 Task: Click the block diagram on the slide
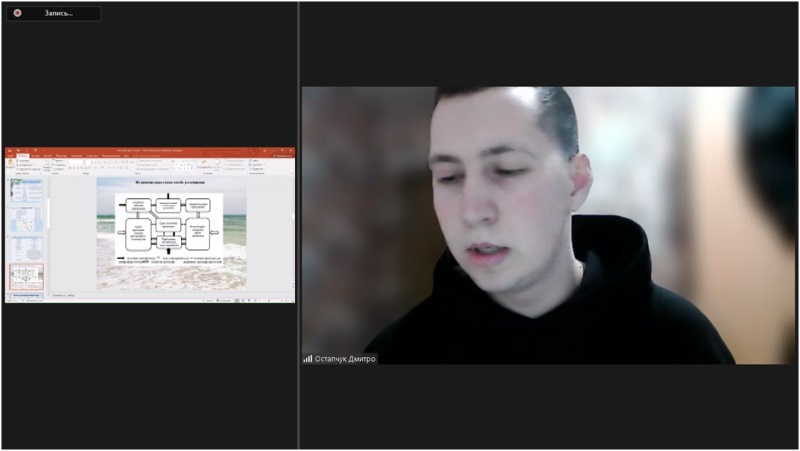tap(169, 228)
